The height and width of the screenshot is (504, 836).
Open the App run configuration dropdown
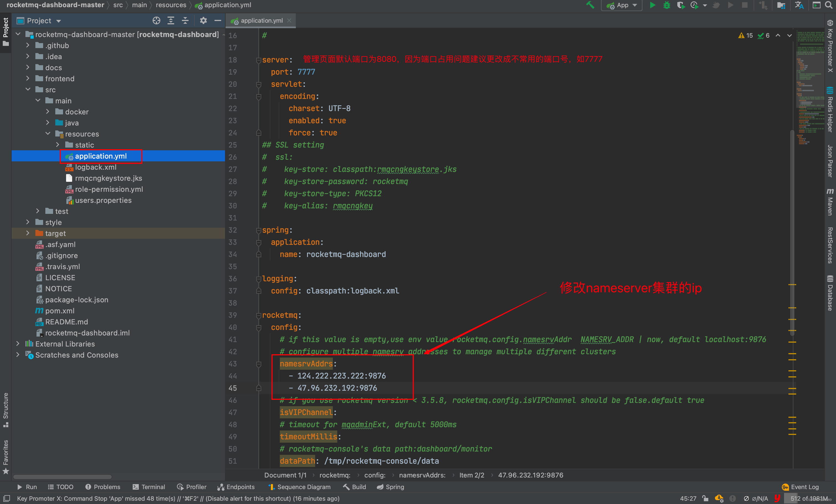click(x=621, y=5)
